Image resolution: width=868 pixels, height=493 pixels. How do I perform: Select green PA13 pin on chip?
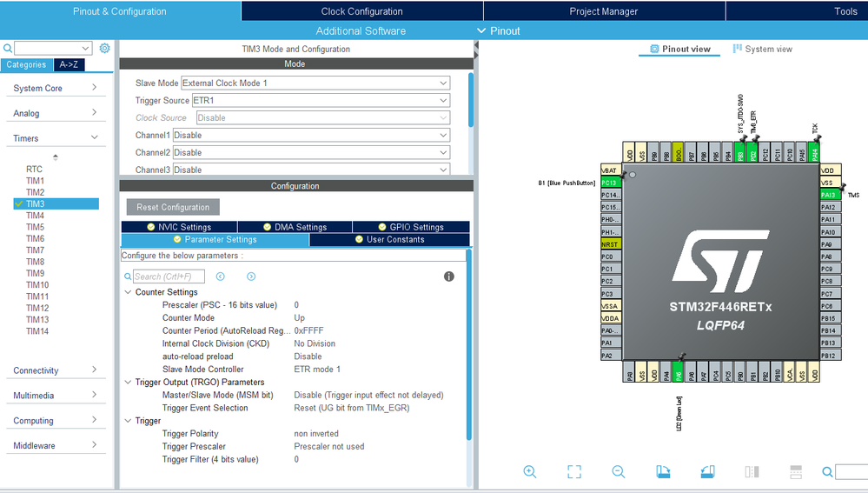pyautogui.click(x=831, y=195)
